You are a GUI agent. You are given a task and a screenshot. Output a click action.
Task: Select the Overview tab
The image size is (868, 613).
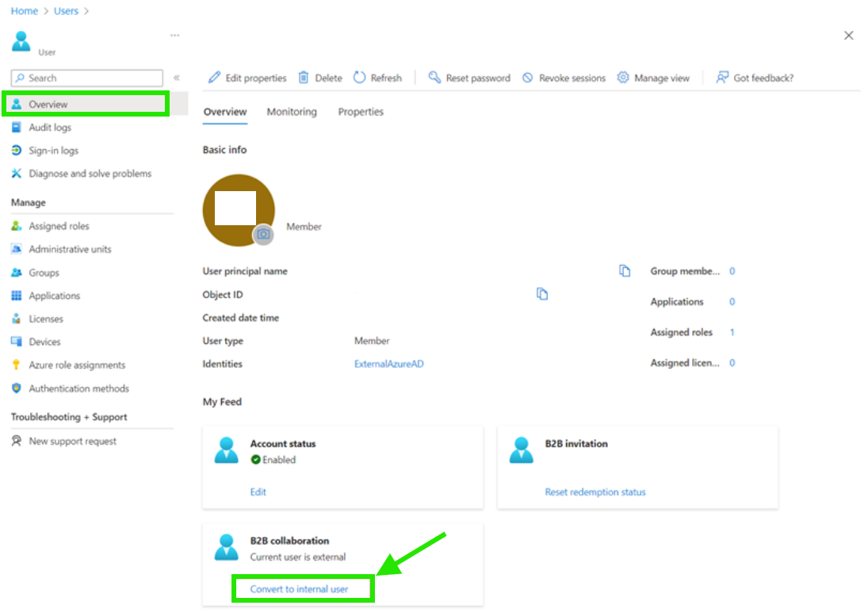225,112
